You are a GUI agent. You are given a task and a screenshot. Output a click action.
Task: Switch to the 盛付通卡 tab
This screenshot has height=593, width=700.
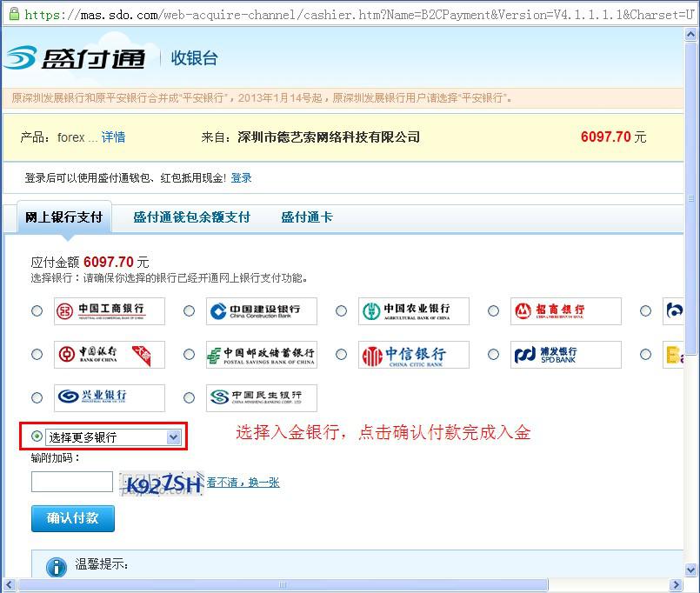pos(307,217)
